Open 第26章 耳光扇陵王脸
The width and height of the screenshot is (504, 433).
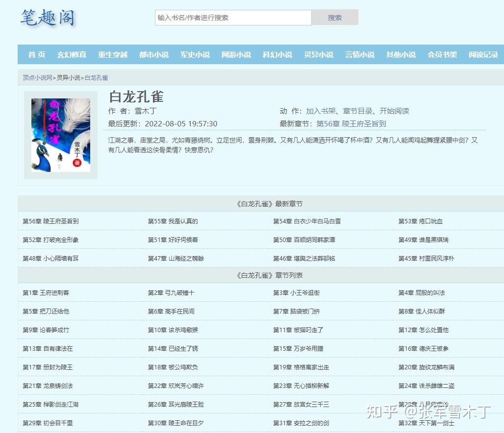(176, 405)
